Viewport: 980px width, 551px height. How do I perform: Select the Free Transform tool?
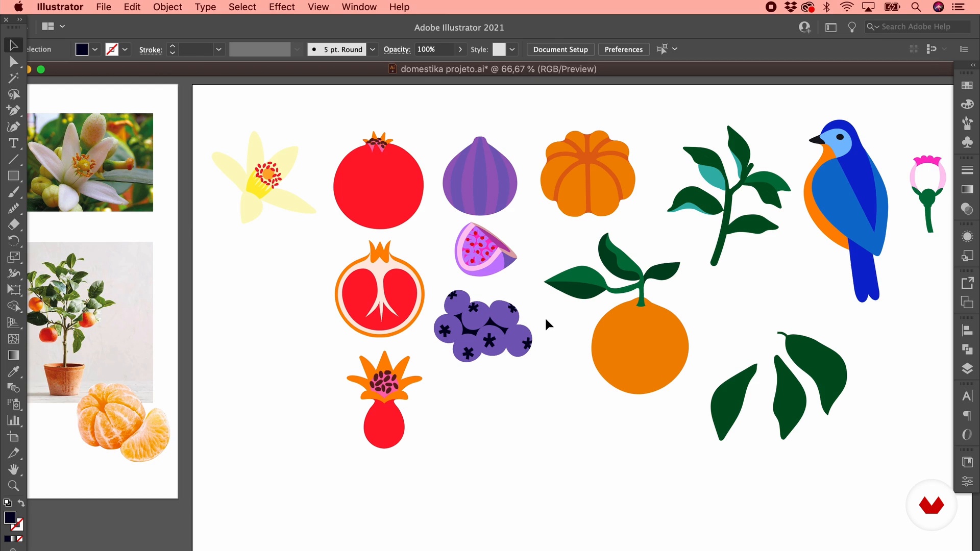pos(14,290)
